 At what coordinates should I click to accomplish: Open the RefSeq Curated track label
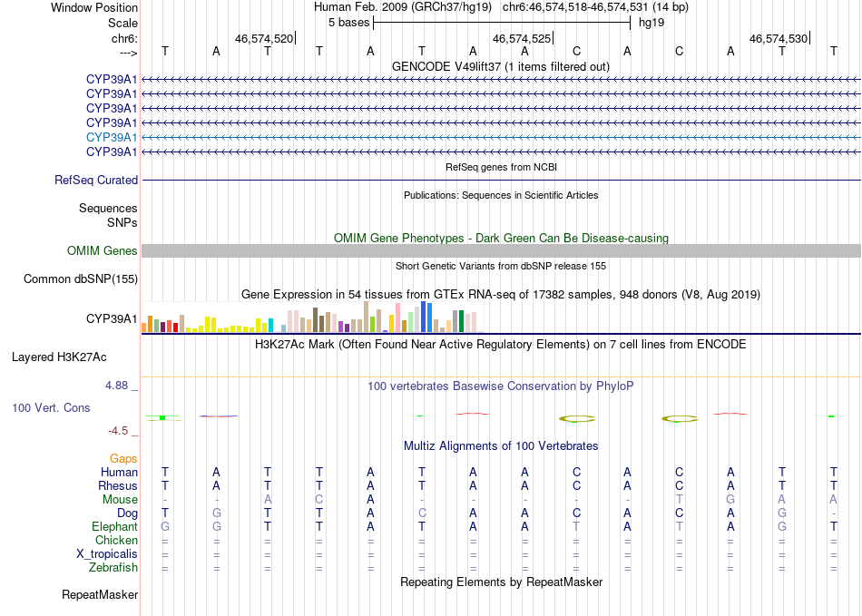click(96, 181)
